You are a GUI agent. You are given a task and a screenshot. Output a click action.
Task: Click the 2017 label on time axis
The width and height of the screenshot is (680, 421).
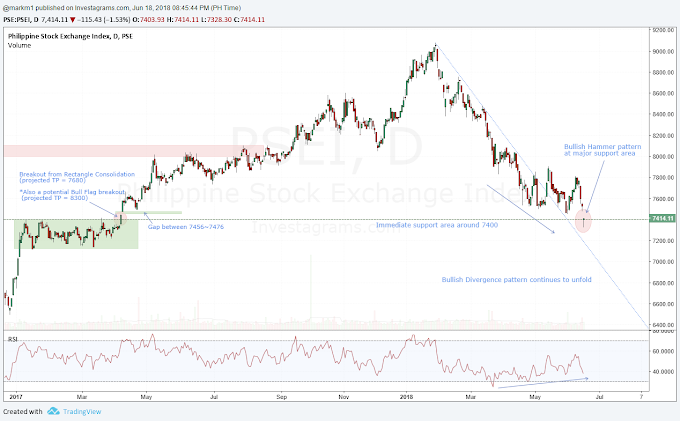pyautogui.click(x=16, y=397)
